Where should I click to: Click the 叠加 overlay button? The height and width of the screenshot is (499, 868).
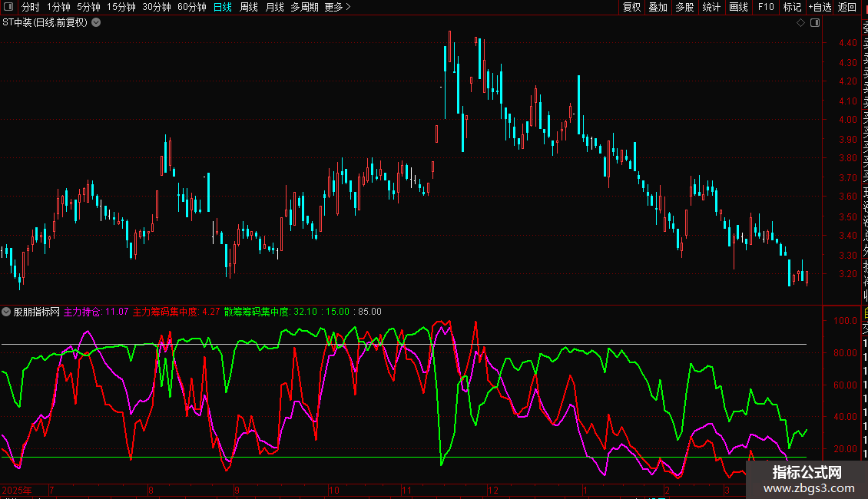(x=658, y=7)
